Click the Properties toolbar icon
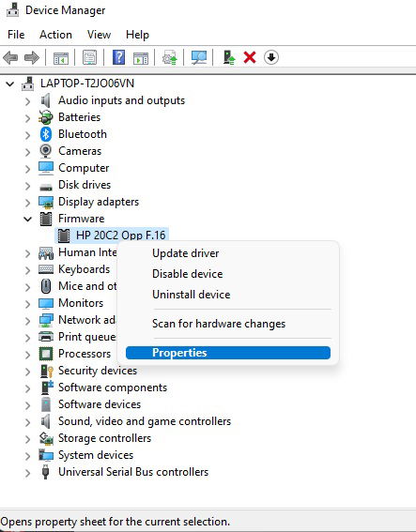This screenshot has height=532, width=416. (x=89, y=57)
